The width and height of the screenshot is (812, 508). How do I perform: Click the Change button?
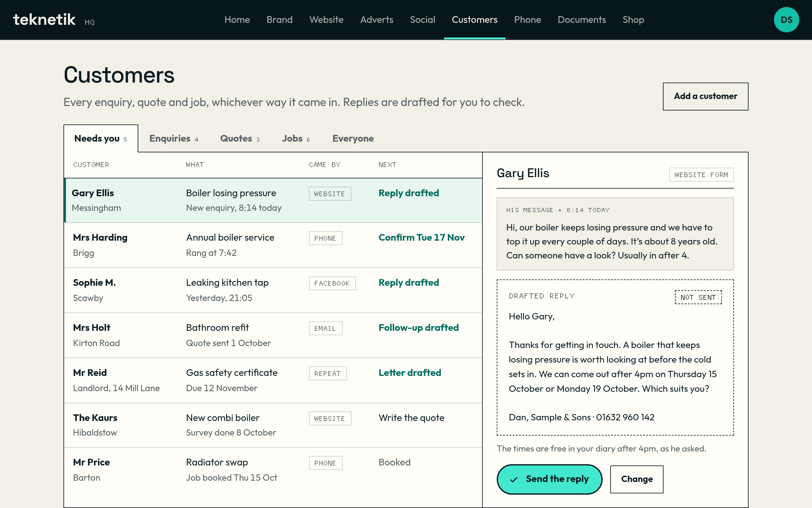pyautogui.click(x=637, y=479)
